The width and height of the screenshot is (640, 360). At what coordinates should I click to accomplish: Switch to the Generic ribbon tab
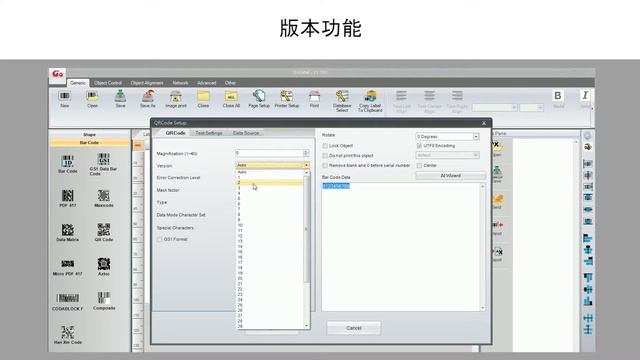[78, 83]
